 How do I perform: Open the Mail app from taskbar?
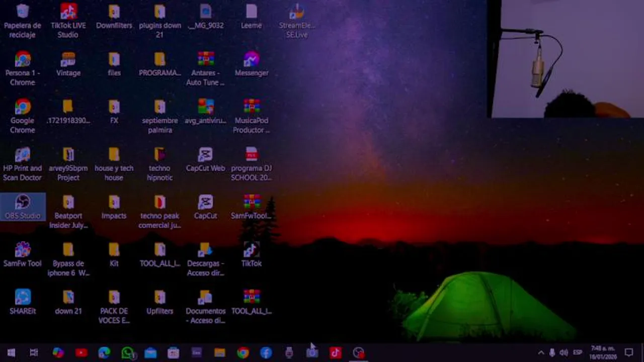[x=150, y=352]
